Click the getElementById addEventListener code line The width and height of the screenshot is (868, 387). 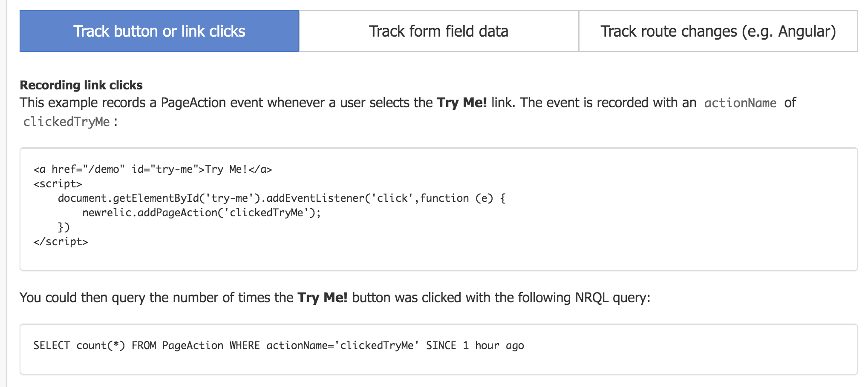[x=282, y=198]
